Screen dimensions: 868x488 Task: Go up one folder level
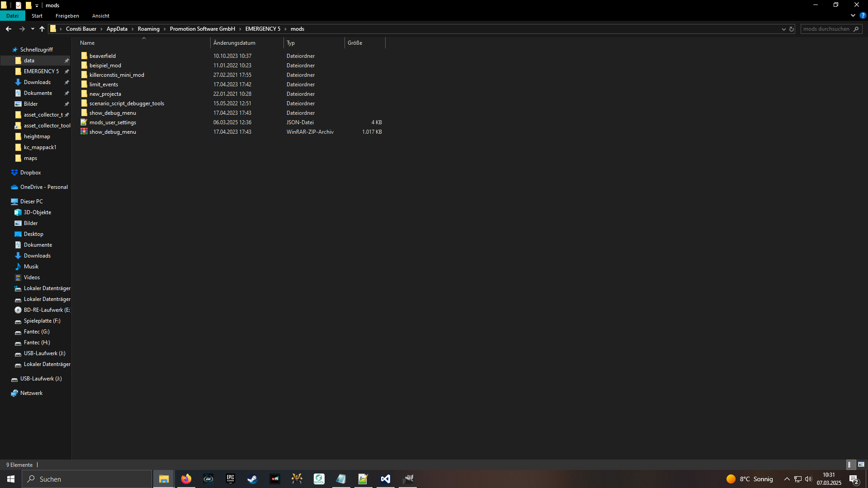click(x=42, y=29)
